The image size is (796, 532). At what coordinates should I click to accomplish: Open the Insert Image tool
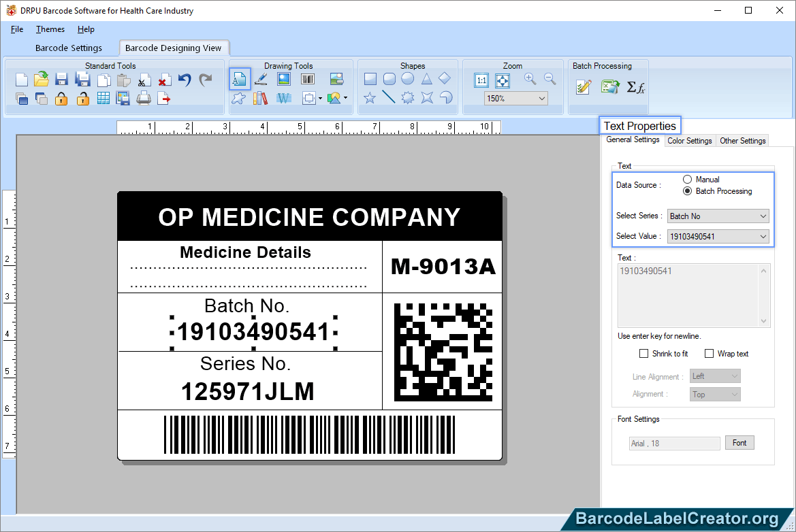click(283, 80)
